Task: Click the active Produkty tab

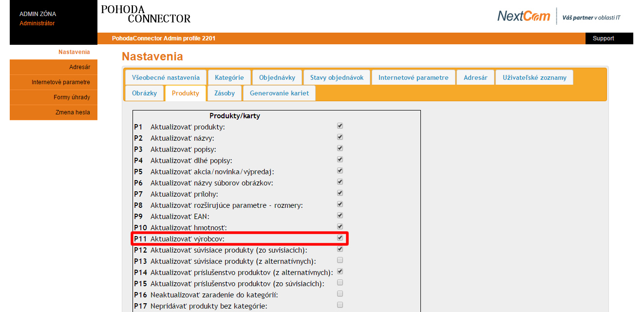Action: click(186, 93)
